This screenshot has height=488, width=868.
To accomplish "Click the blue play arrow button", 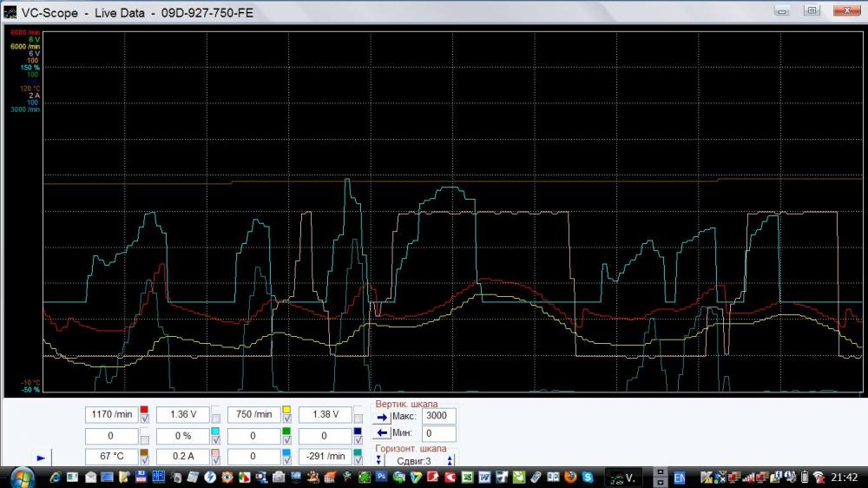I will [41, 456].
